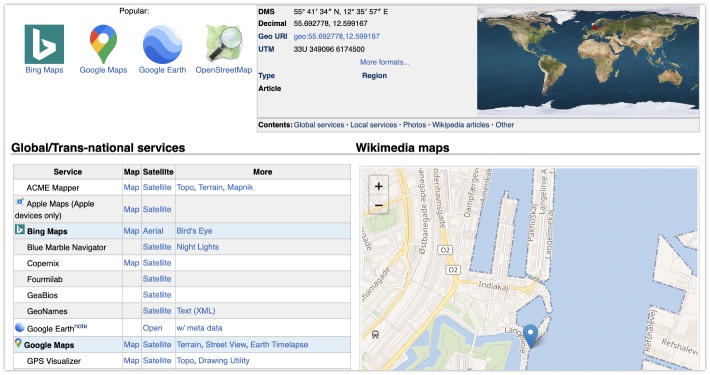Open Google Earth Open link
Screen dimensions: 710x375
click(x=153, y=327)
